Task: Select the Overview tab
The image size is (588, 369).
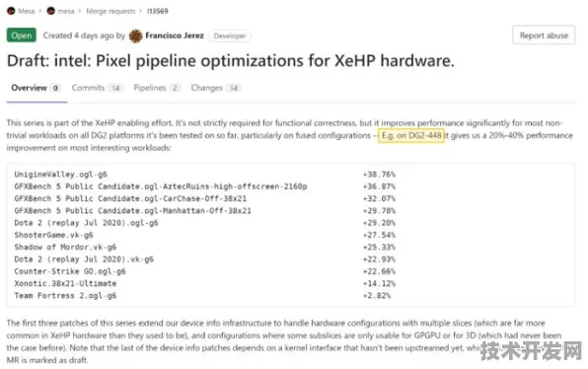Action: [x=37, y=88]
